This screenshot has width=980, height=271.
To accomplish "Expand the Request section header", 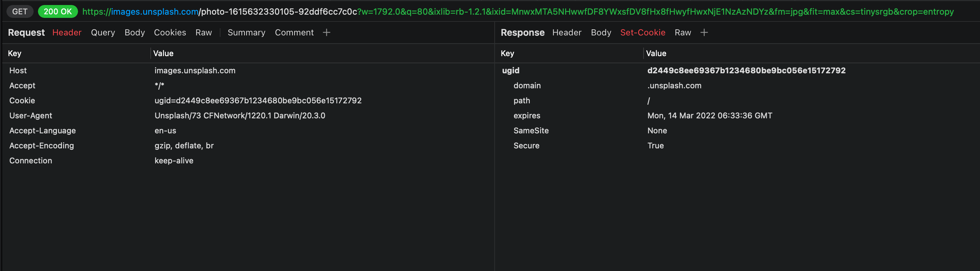I will tap(26, 32).
